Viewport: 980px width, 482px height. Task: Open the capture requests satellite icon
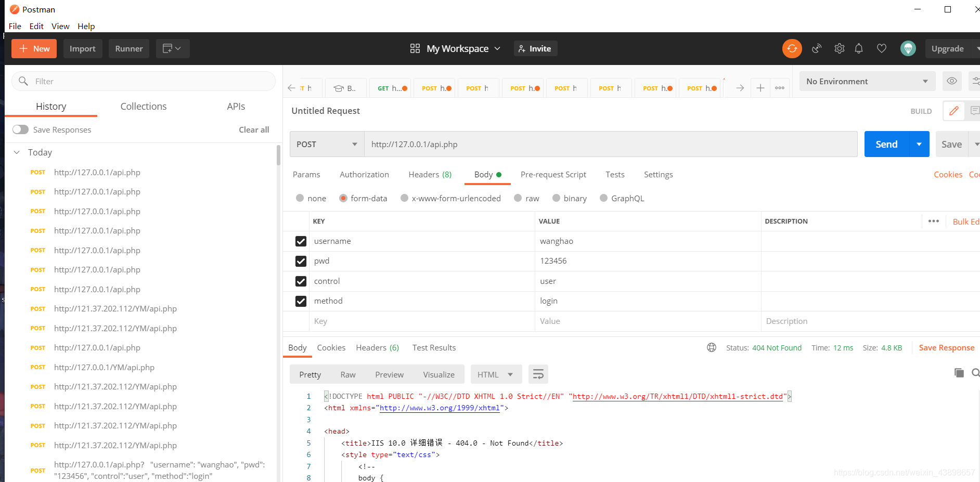pyautogui.click(x=817, y=48)
